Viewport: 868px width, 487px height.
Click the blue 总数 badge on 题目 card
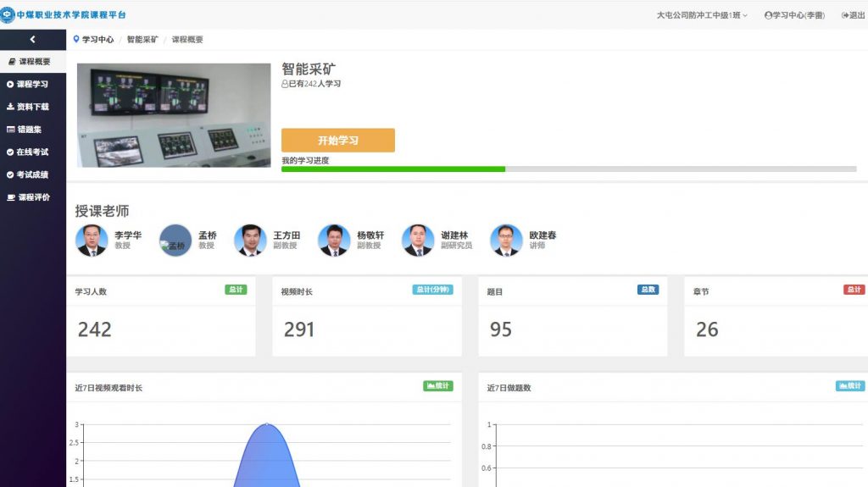coord(648,290)
